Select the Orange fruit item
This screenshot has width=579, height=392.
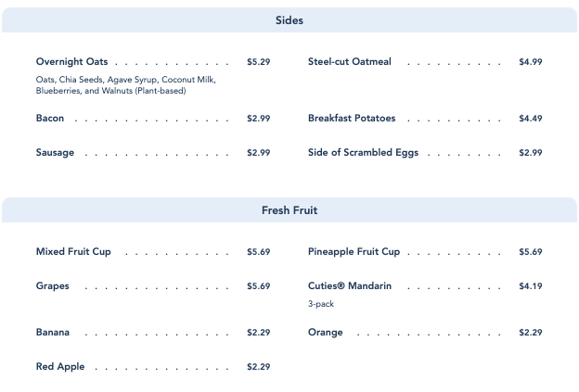coord(325,333)
